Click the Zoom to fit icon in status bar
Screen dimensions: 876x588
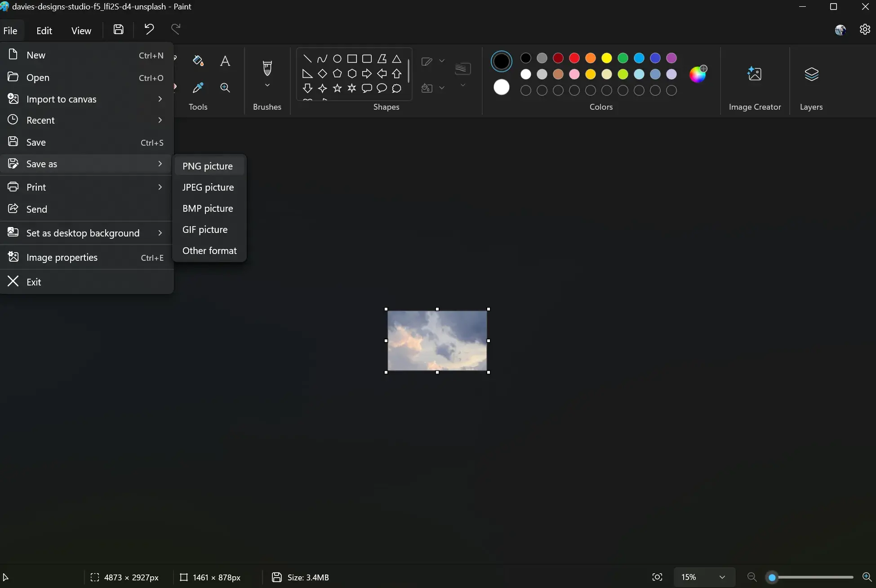[x=657, y=577]
